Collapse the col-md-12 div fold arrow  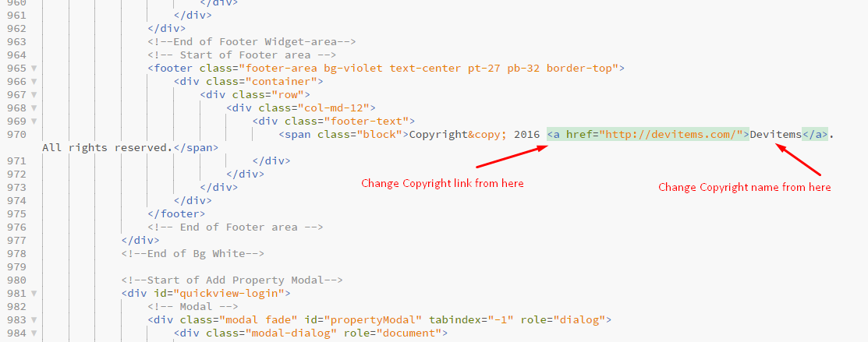coord(34,108)
